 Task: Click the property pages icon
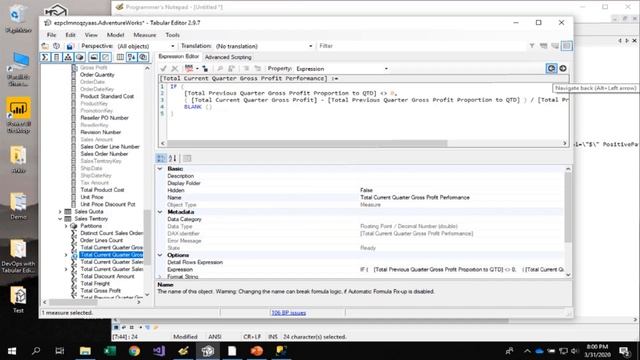coord(187,158)
